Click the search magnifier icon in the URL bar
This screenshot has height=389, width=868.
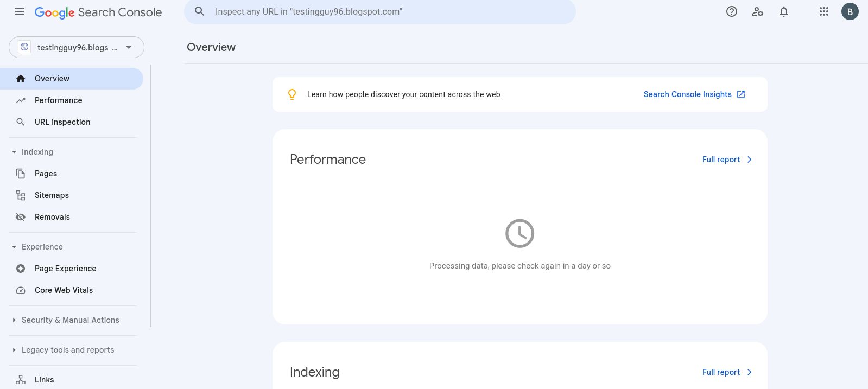pyautogui.click(x=200, y=11)
